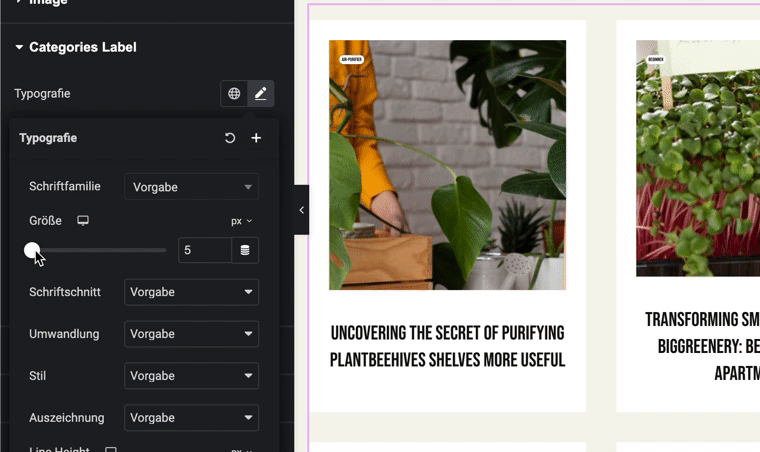
Task: Click the font size input showing 5
Action: pyautogui.click(x=205, y=250)
